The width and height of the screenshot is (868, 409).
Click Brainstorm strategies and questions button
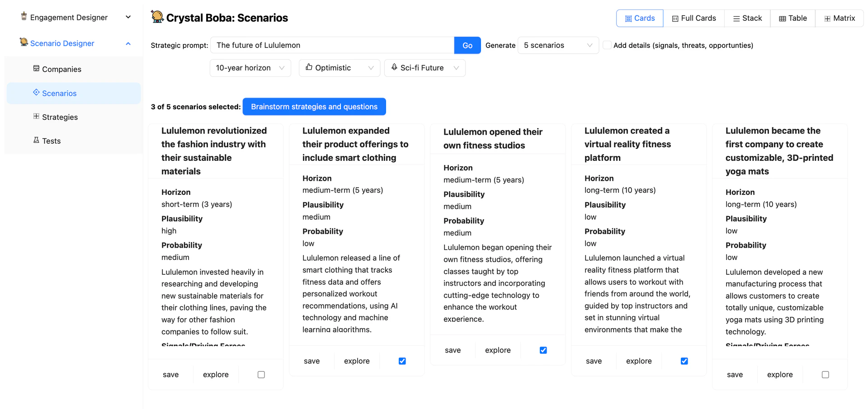pyautogui.click(x=314, y=107)
